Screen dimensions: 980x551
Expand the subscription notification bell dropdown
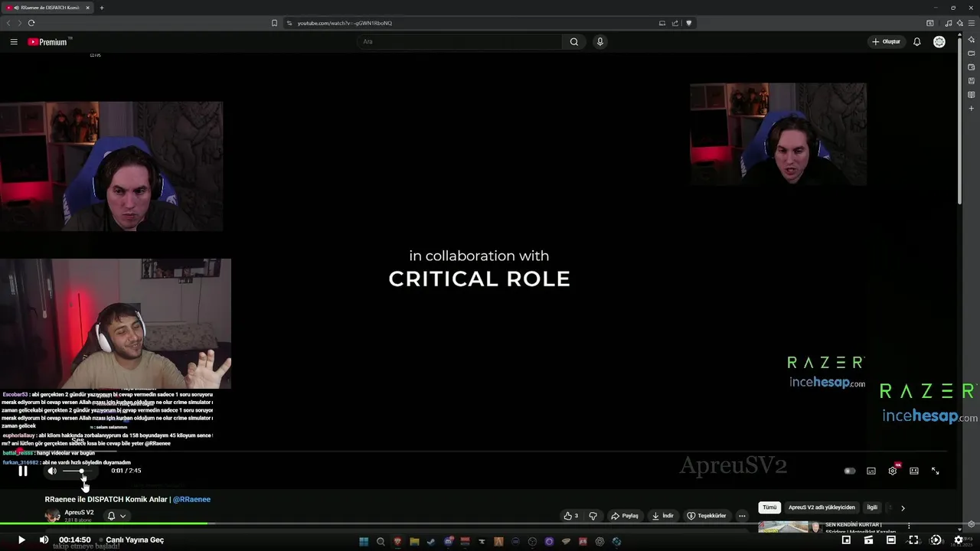point(116,516)
